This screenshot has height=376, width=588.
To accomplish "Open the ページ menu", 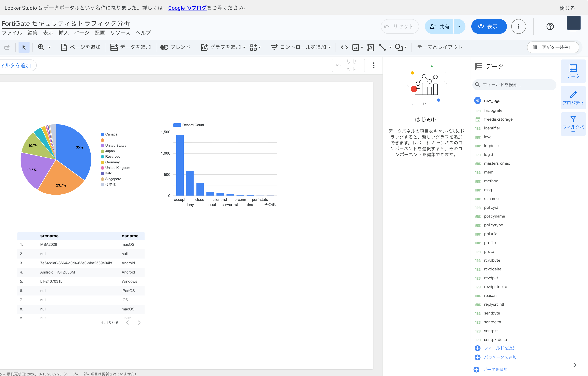I will pyautogui.click(x=82, y=33).
